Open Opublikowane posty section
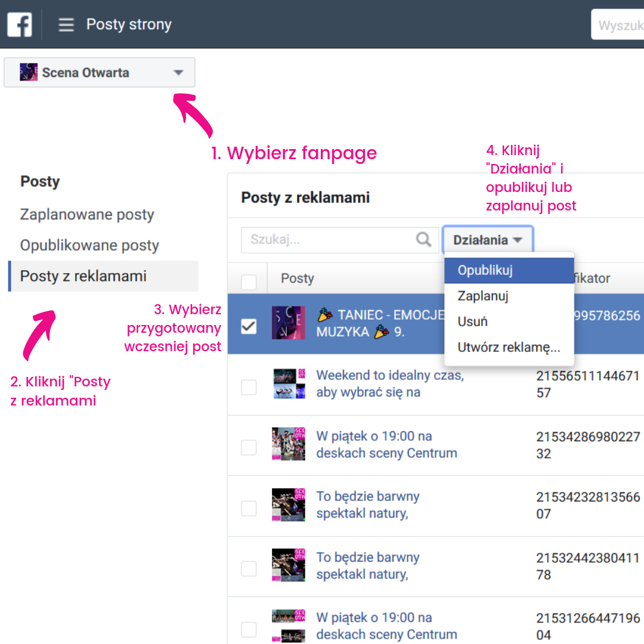The image size is (644, 644). pyautogui.click(x=91, y=245)
